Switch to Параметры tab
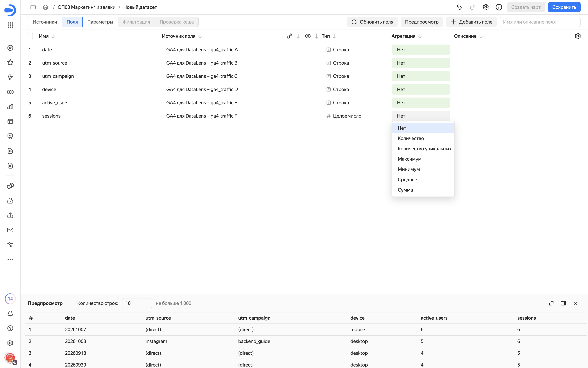588x368 pixels. 100,22
